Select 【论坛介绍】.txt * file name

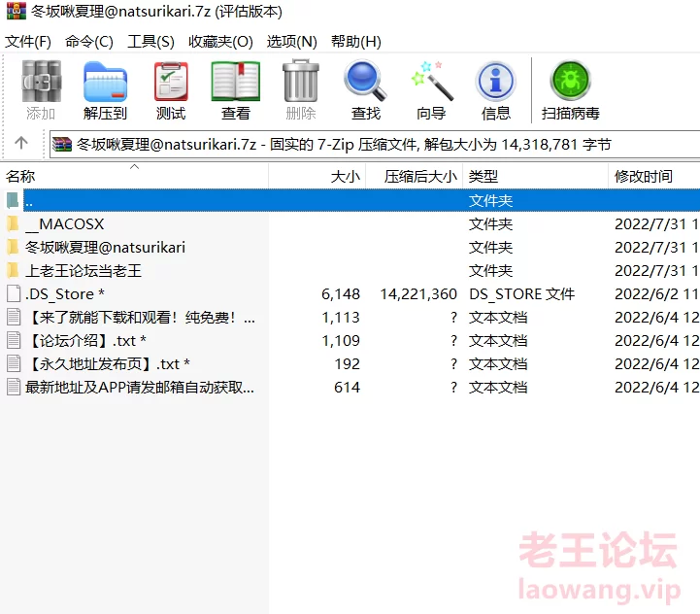click(x=85, y=340)
